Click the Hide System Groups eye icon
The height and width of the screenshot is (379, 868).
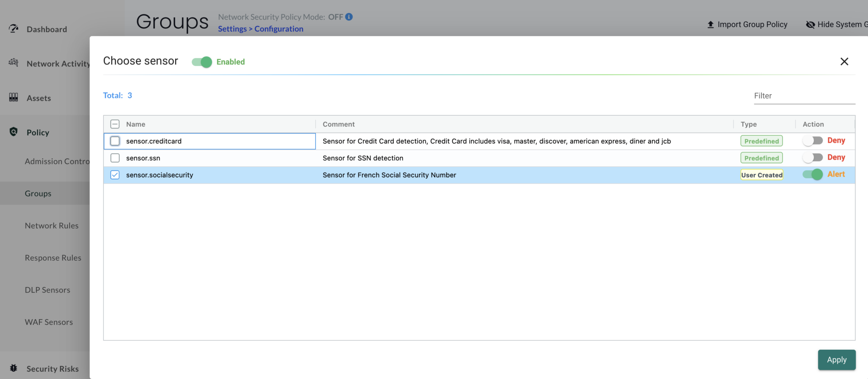(x=810, y=25)
